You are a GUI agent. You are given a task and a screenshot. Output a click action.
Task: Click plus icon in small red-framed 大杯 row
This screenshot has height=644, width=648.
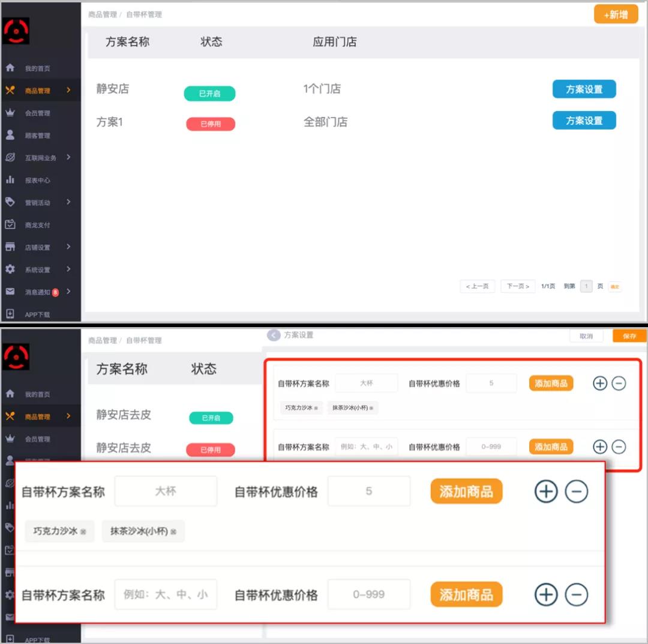(599, 383)
